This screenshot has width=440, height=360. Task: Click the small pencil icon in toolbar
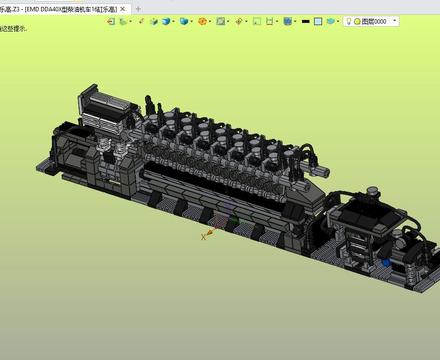[141, 21]
